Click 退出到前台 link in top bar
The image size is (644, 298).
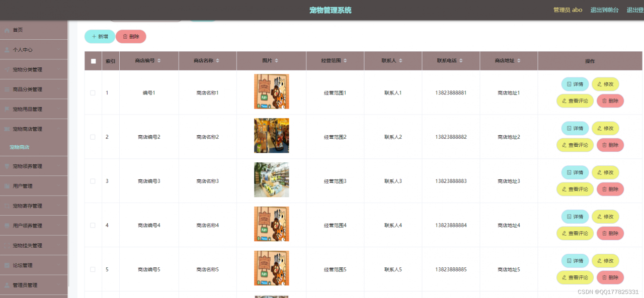(x=604, y=10)
